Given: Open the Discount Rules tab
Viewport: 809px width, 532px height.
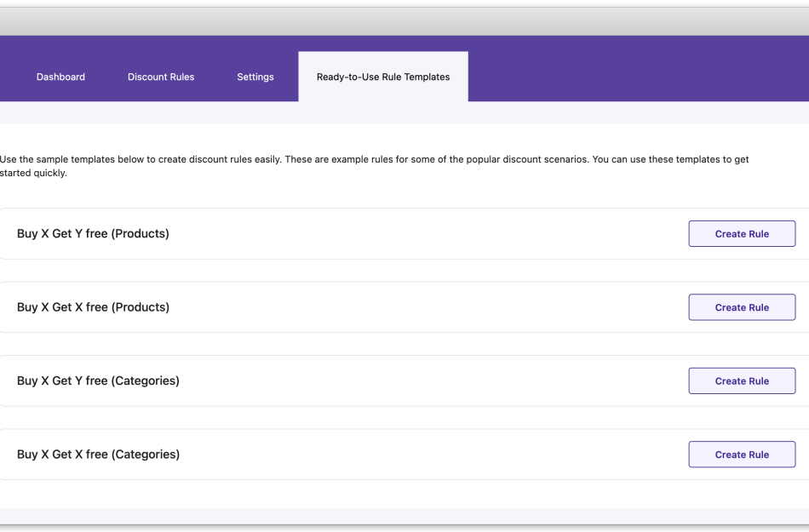Looking at the screenshot, I should point(161,77).
